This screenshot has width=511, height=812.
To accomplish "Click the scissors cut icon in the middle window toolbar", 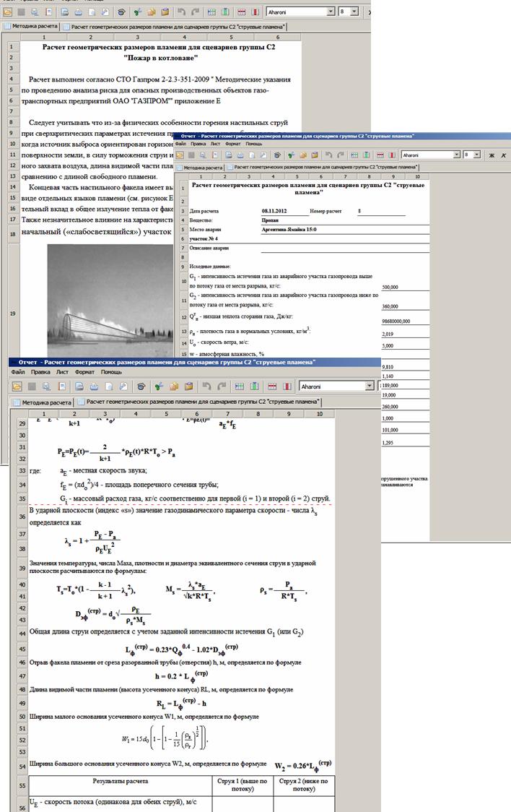I will [290, 155].
